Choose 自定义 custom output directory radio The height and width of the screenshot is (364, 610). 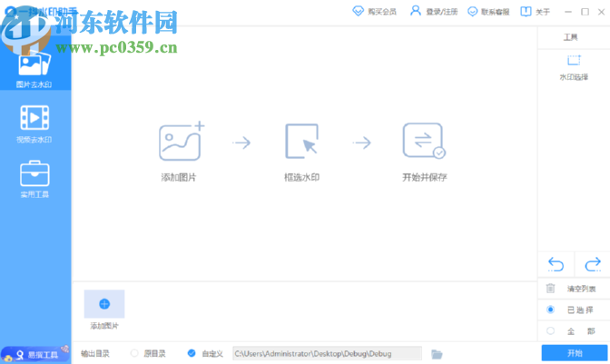tap(191, 353)
